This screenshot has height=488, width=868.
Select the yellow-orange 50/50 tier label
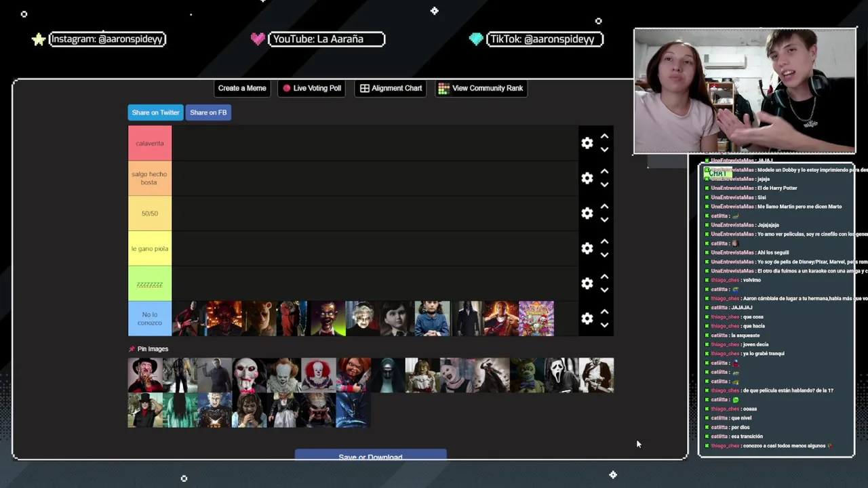click(150, 213)
